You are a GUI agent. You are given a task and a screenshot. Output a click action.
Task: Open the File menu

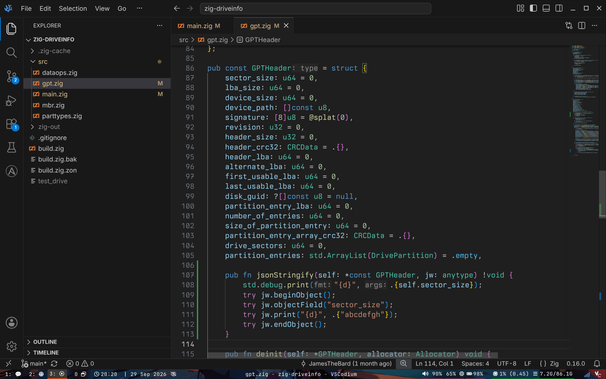click(26, 8)
